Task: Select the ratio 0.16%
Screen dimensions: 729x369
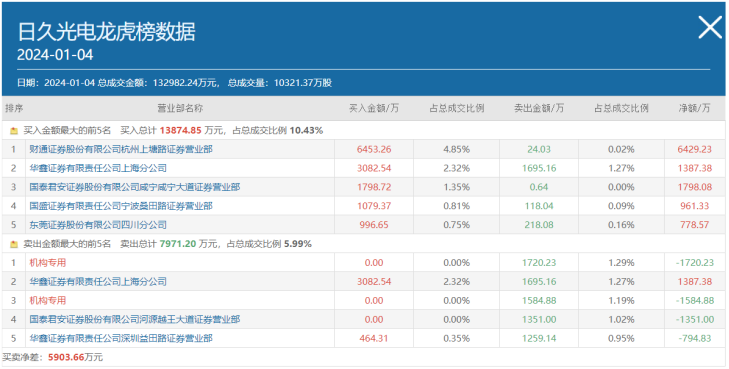Action: coord(621,225)
